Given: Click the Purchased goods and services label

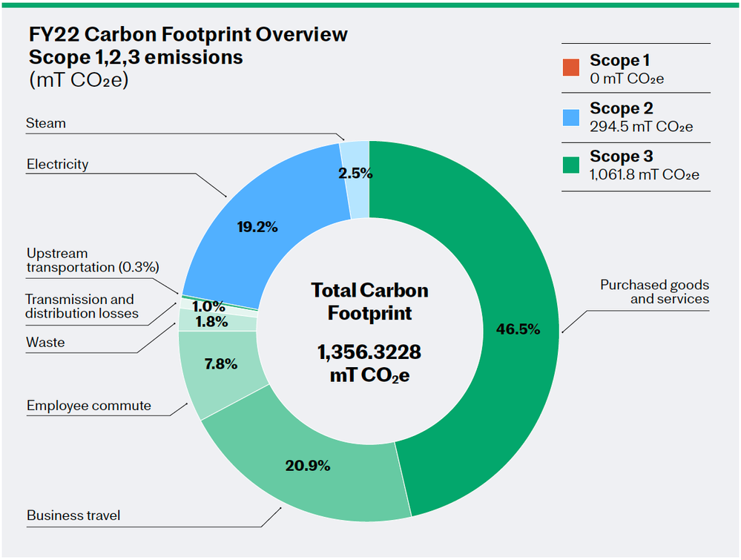Looking at the screenshot, I should click(x=654, y=291).
